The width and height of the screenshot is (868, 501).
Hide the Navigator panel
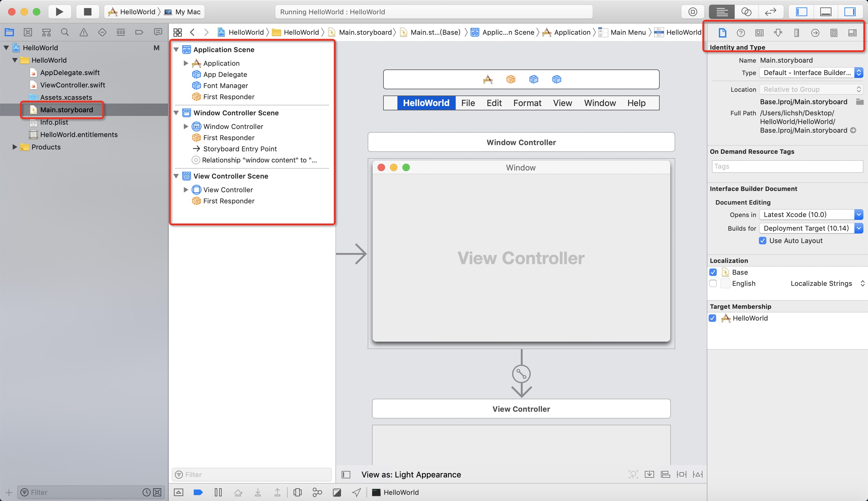(801, 12)
